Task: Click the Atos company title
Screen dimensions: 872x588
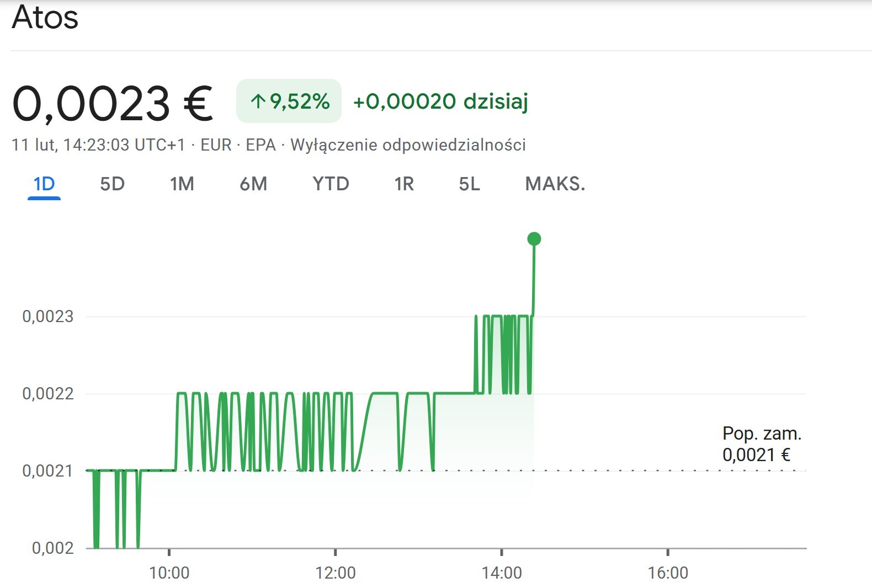Action: [x=45, y=17]
